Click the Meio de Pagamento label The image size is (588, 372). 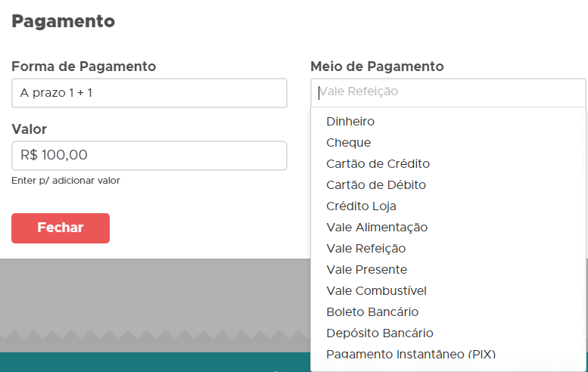[377, 67]
